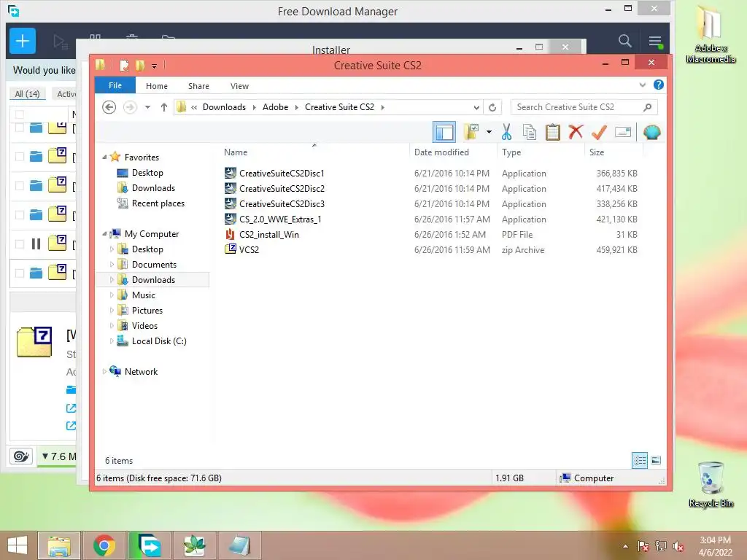Click the new folder toolbar icon
747x560 pixels.
click(471, 133)
